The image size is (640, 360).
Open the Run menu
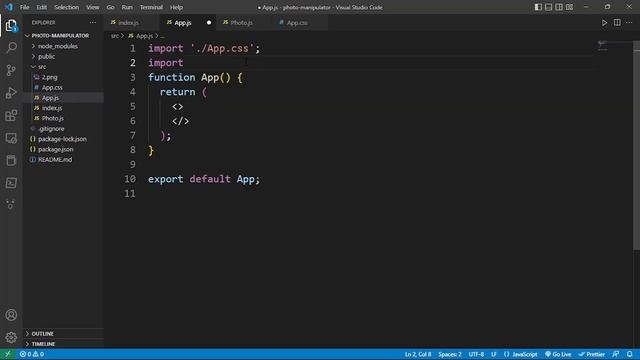(127, 7)
